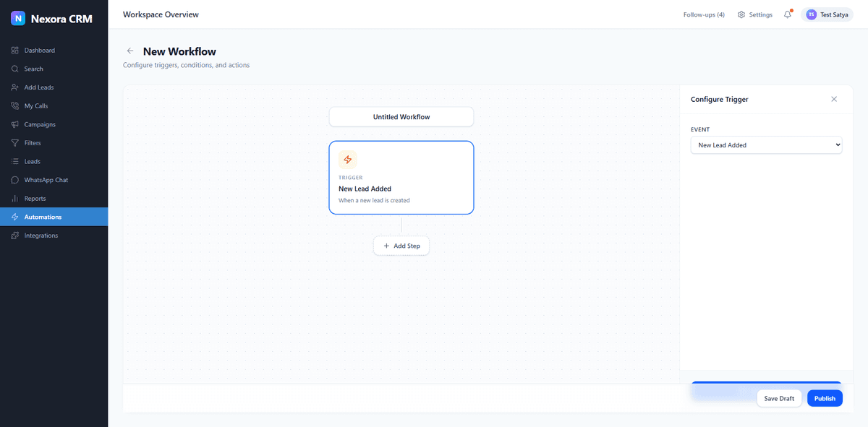Click the Automations lightning icon in sidebar
The image size is (868, 427).
15,217
